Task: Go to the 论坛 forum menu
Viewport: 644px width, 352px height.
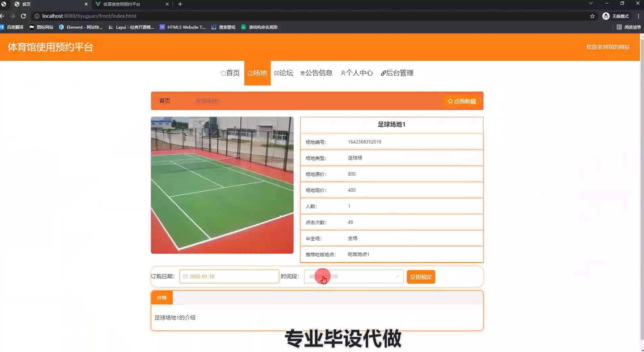Action: (x=283, y=73)
